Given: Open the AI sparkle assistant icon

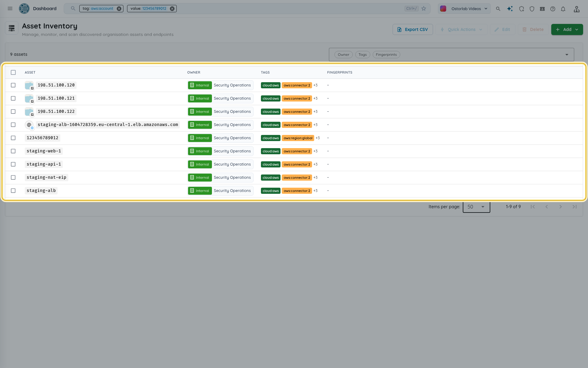Looking at the screenshot, I should point(510,9).
